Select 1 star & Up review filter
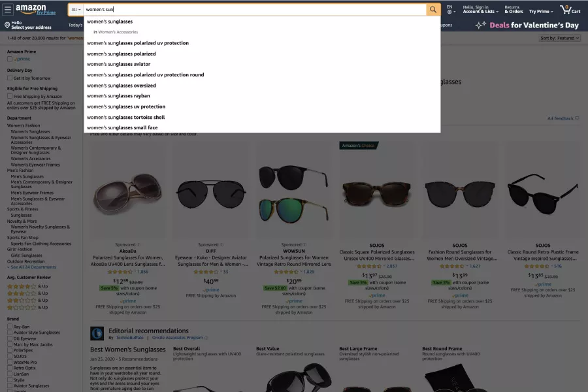This screenshot has height=392, width=588. 27,307
